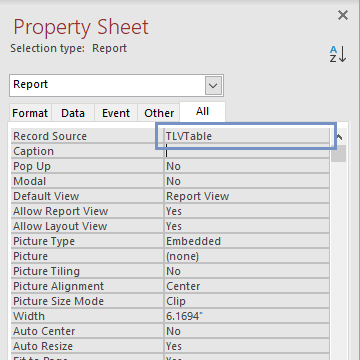Close the Property Sheet pane
Viewport: 360px width, 360px height.
343,15
